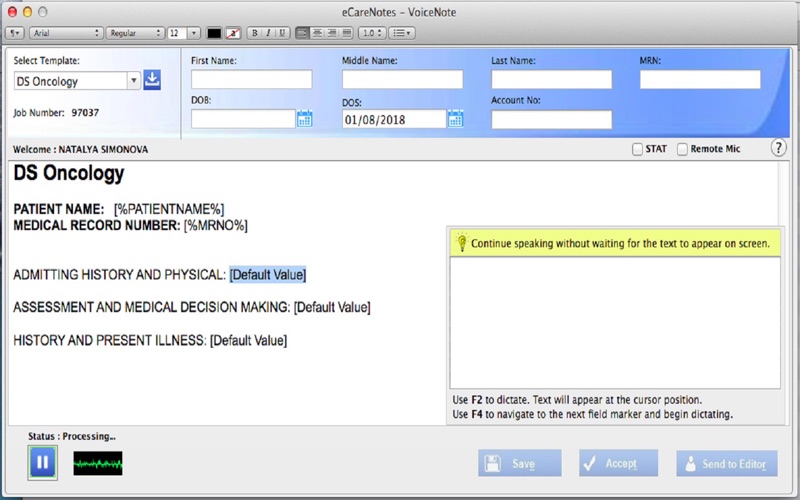
Task: Align text right
Action: click(x=332, y=33)
